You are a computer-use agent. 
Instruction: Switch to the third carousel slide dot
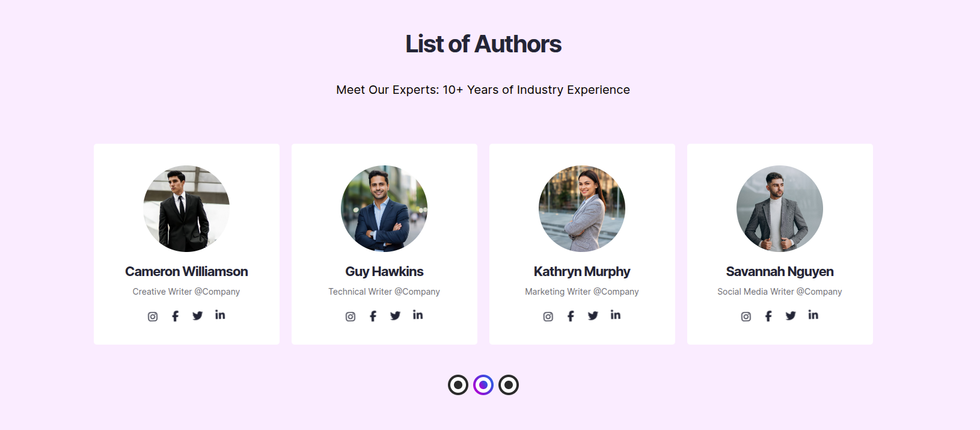tap(509, 385)
